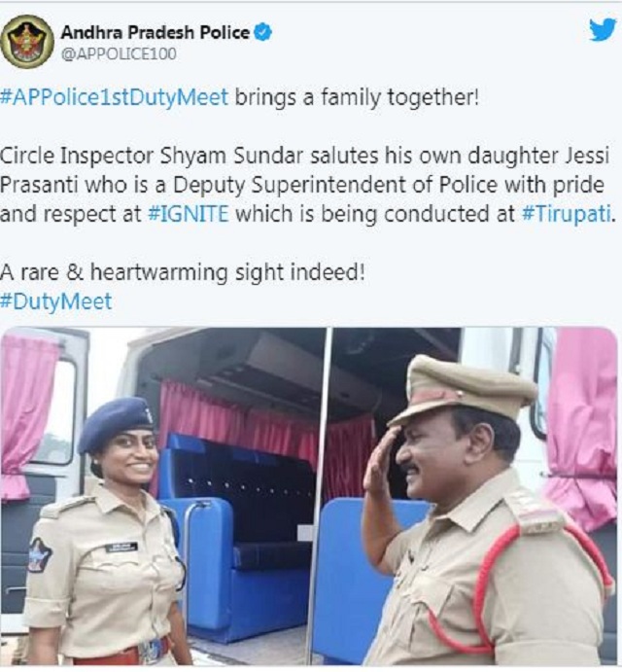Click the smiling woman officer in photo
The image size is (622, 672).
(x=105, y=534)
